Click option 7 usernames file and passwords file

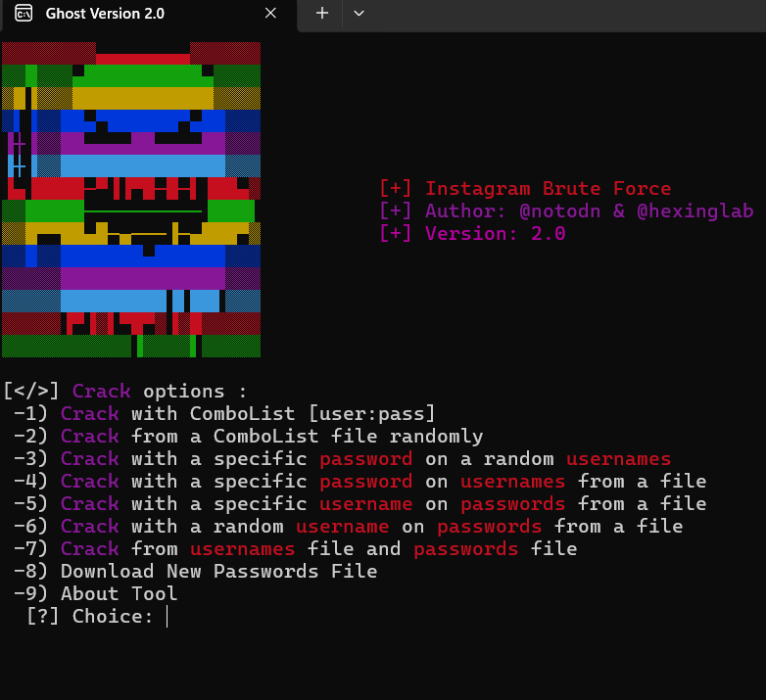[295, 548]
